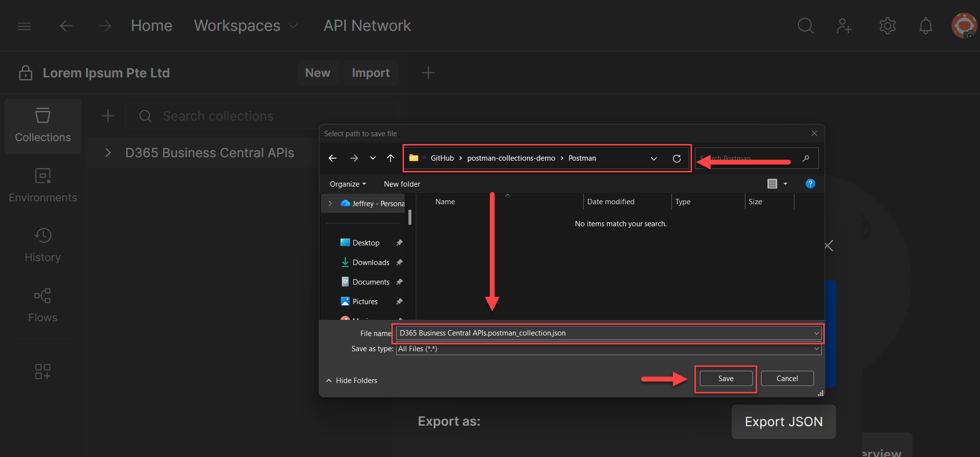Open Lorem Ipsum Pte Ltd workspace
Viewport: 980px width, 457px height.
click(x=106, y=73)
